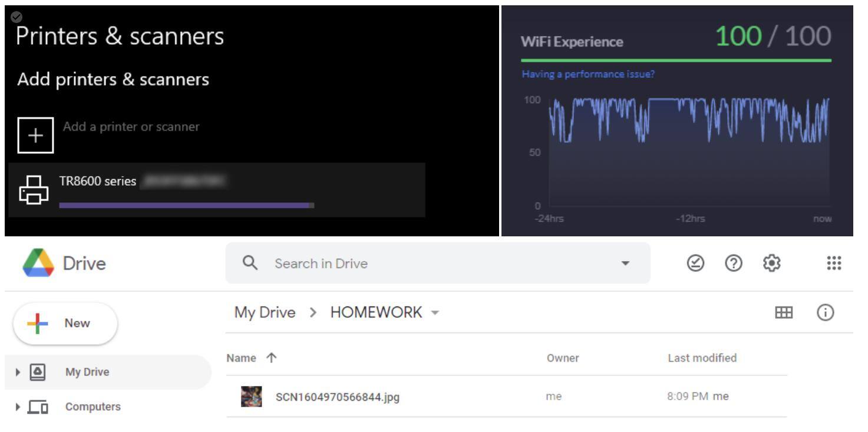This screenshot has width=868, height=432.
Task: Click the New button in Drive
Action: click(65, 324)
